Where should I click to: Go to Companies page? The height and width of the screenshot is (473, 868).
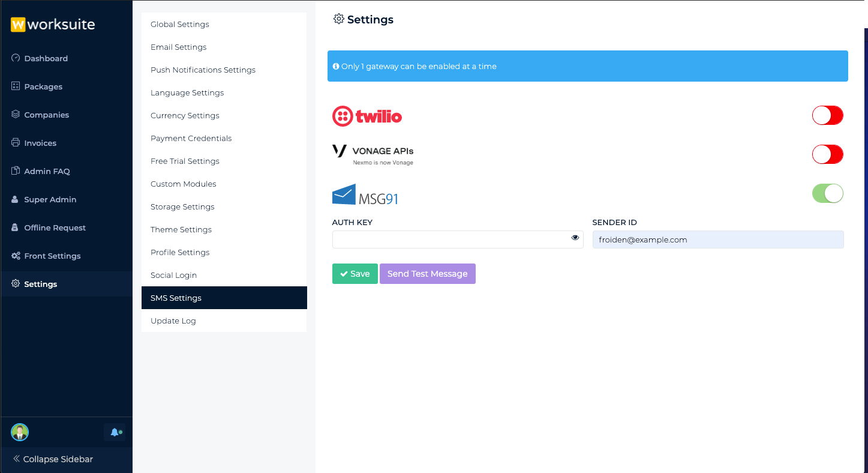(47, 115)
